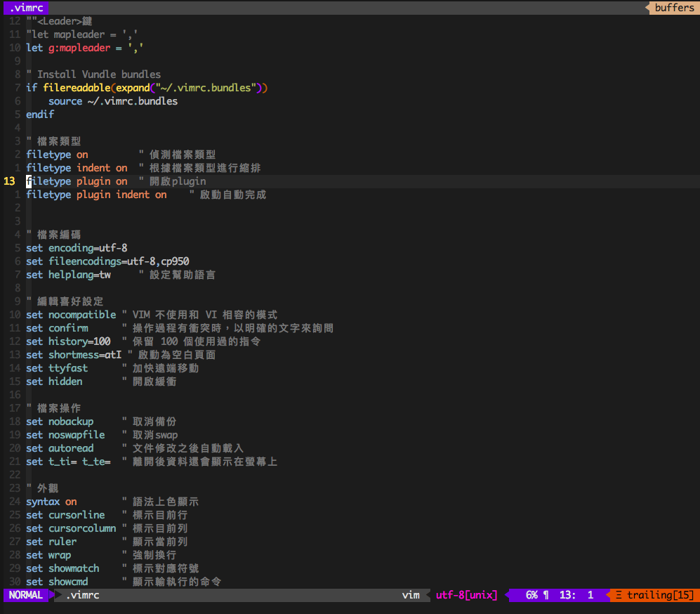Click the 'endif' keyword
Image resolution: width=700 pixels, height=614 pixels.
pyautogui.click(x=40, y=115)
